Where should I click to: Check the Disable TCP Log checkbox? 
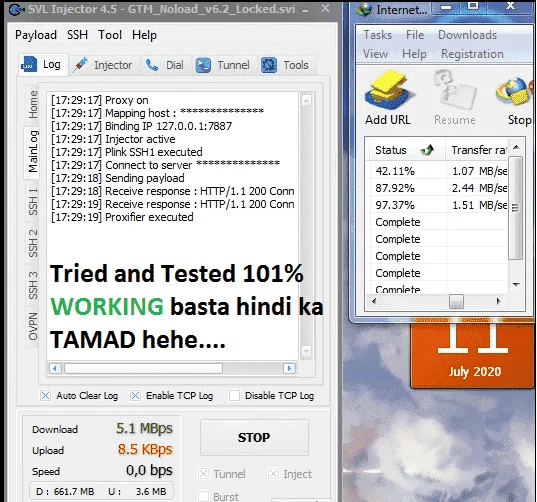pyautogui.click(x=234, y=396)
